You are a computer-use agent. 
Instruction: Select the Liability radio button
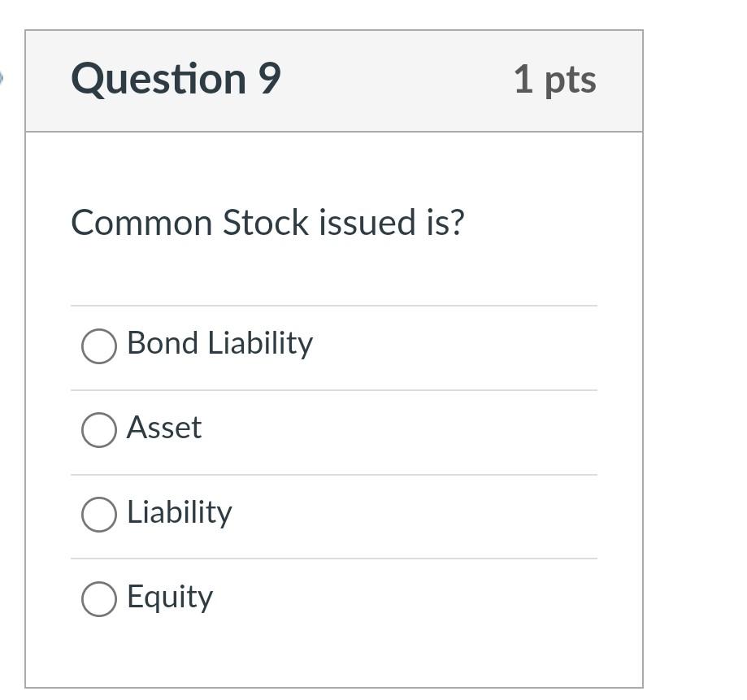(98, 515)
